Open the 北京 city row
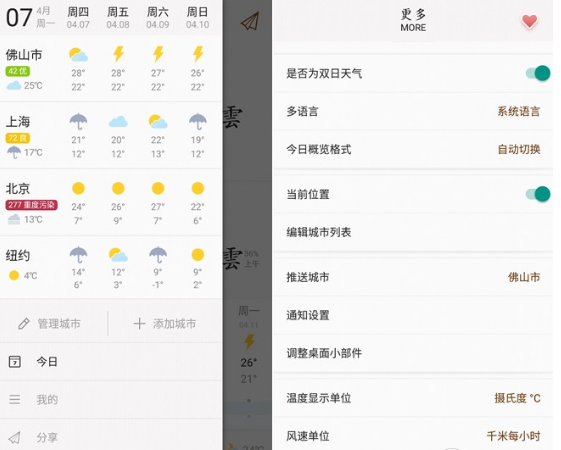The width and height of the screenshot is (561, 450). pos(111,202)
